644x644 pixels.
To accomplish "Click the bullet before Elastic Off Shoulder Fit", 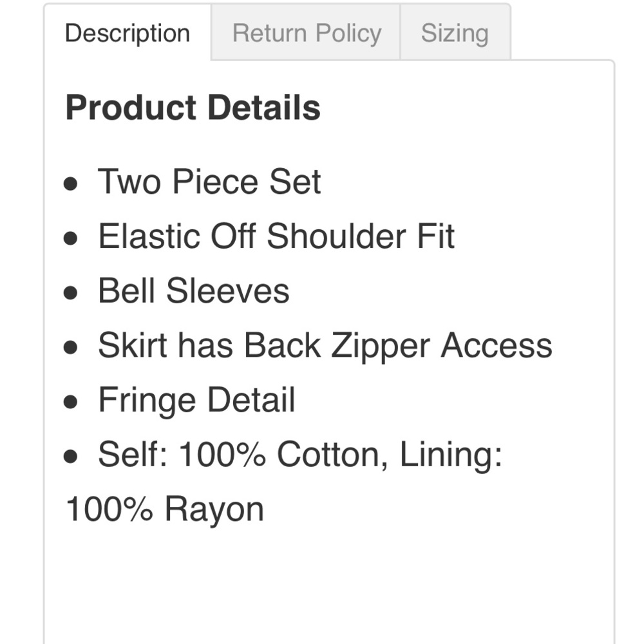I will [x=71, y=239].
